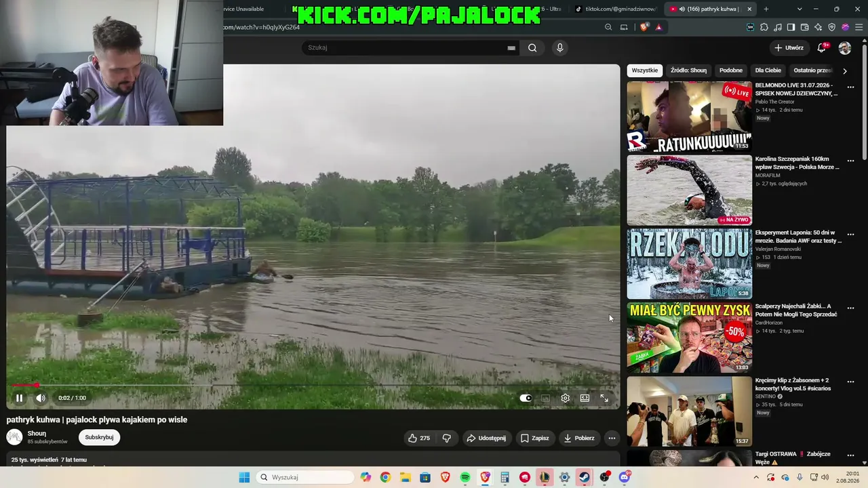This screenshot has height=488, width=868.
Task: Select the Ostatnio przesłane filter chip
Action: point(812,70)
